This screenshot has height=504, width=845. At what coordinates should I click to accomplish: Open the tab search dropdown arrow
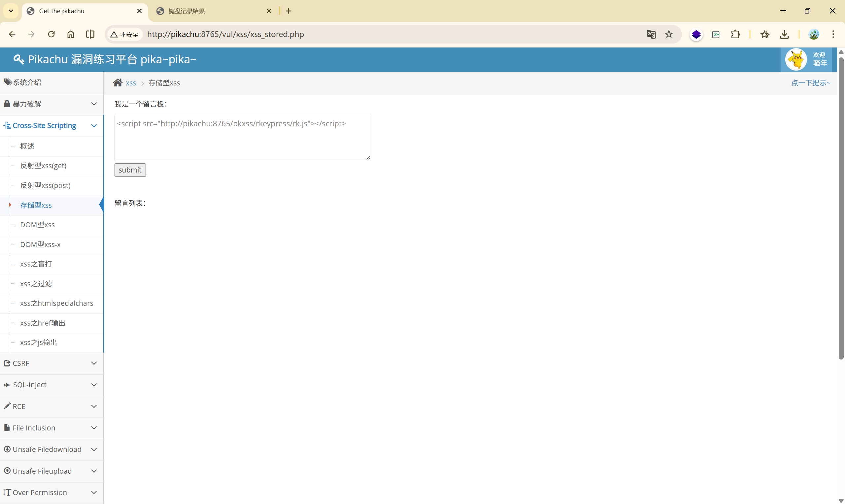tap(11, 11)
